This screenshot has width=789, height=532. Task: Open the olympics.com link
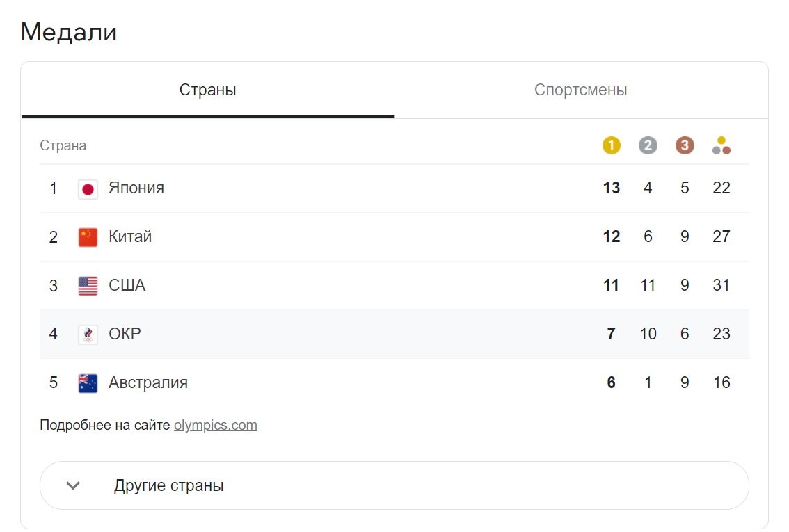click(x=215, y=425)
